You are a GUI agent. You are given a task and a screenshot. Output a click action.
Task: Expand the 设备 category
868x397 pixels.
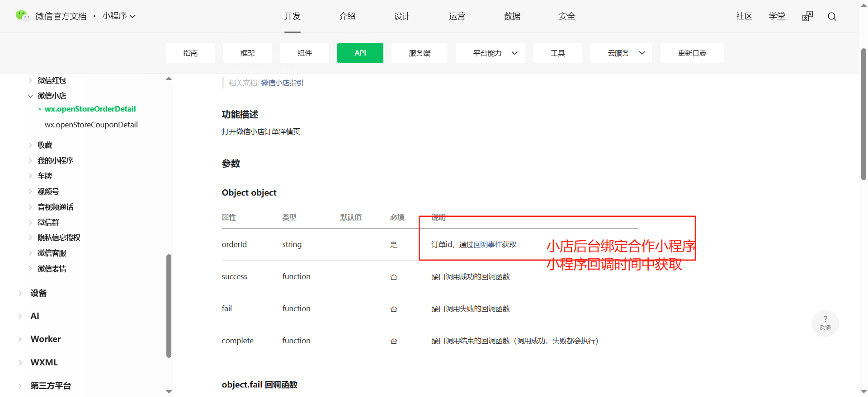pyautogui.click(x=20, y=293)
